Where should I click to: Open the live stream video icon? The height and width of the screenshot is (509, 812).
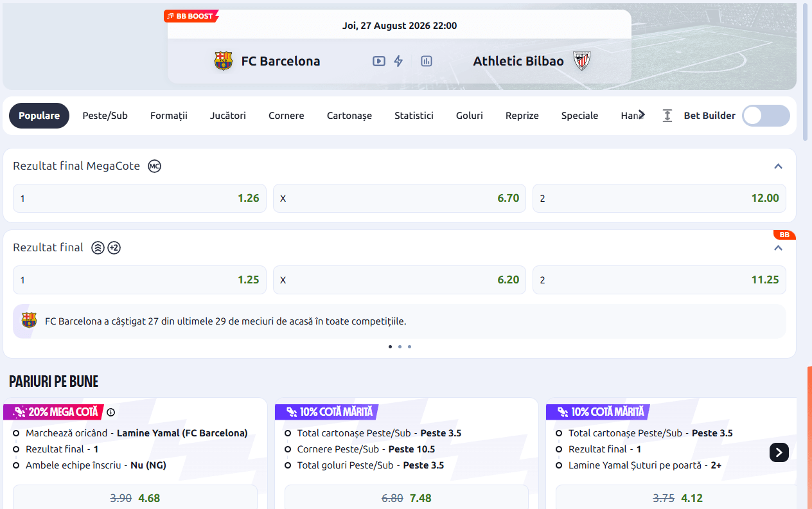379,61
